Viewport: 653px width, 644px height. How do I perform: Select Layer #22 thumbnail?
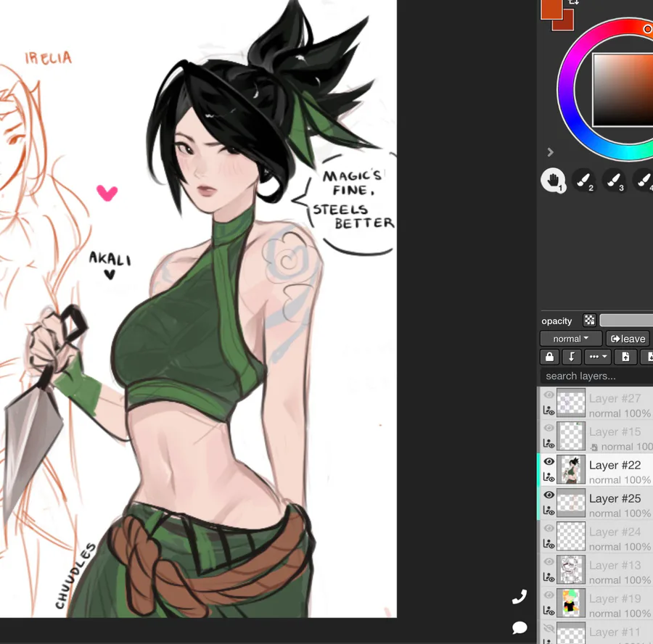point(571,469)
